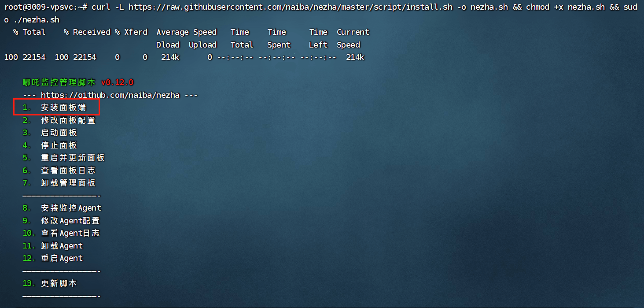The width and height of the screenshot is (644, 308).
Task: Click the menu line '9. 修改Agent配置'
Action: tap(61, 221)
